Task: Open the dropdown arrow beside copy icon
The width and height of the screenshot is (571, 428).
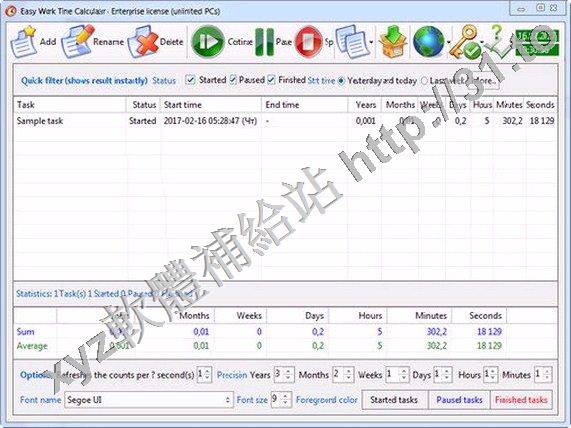Action: (x=371, y=42)
